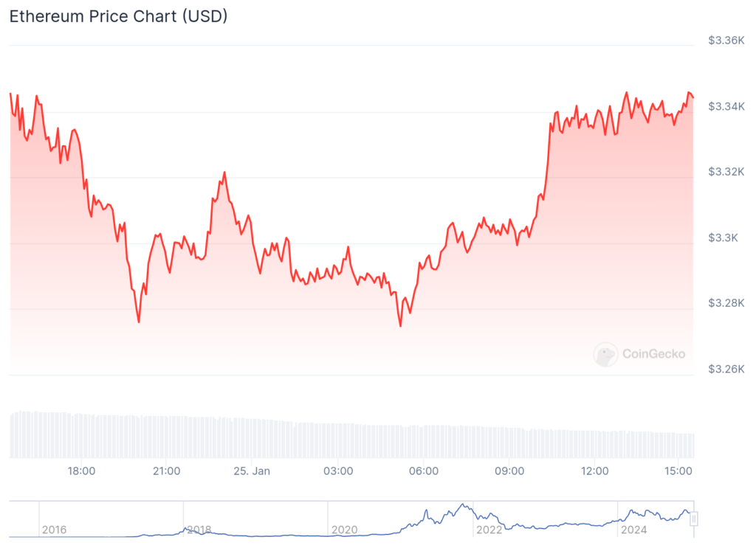Click the $3.3K price axis label

click(723, 238)
